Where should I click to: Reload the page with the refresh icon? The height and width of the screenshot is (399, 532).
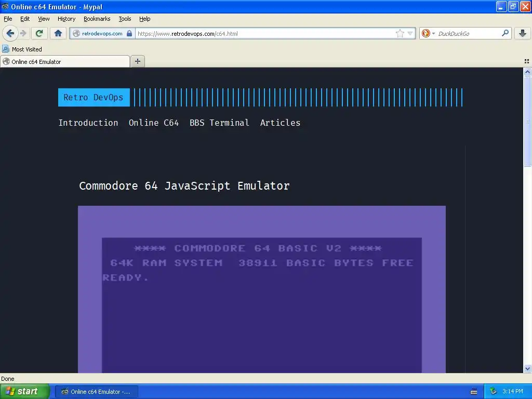coord(39,33)
